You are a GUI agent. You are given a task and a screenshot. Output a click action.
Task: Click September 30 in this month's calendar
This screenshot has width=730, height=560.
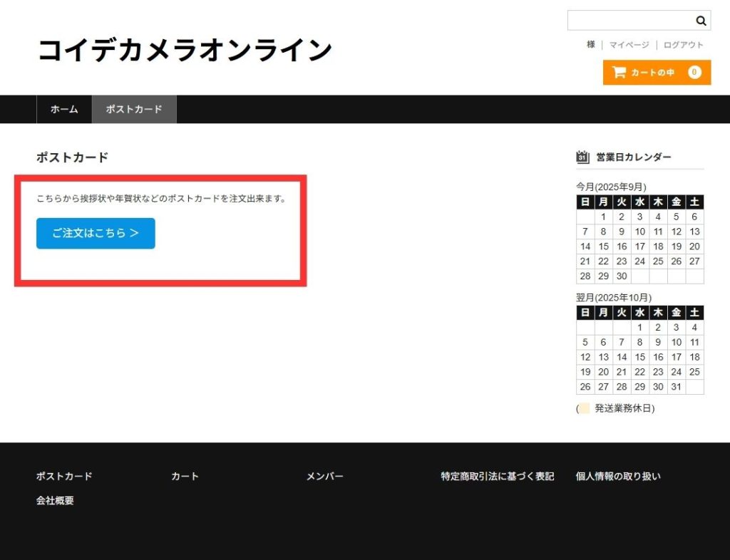point(622,276)
